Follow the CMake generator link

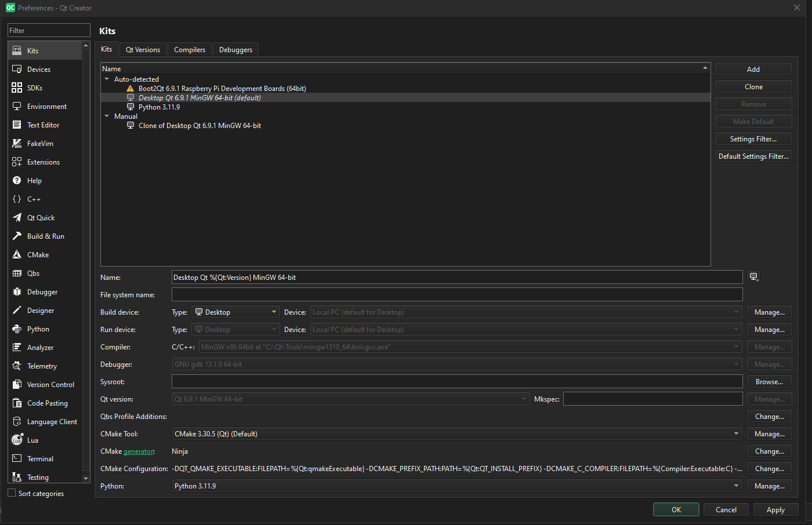pyautogui.click(x=139, y=451)
